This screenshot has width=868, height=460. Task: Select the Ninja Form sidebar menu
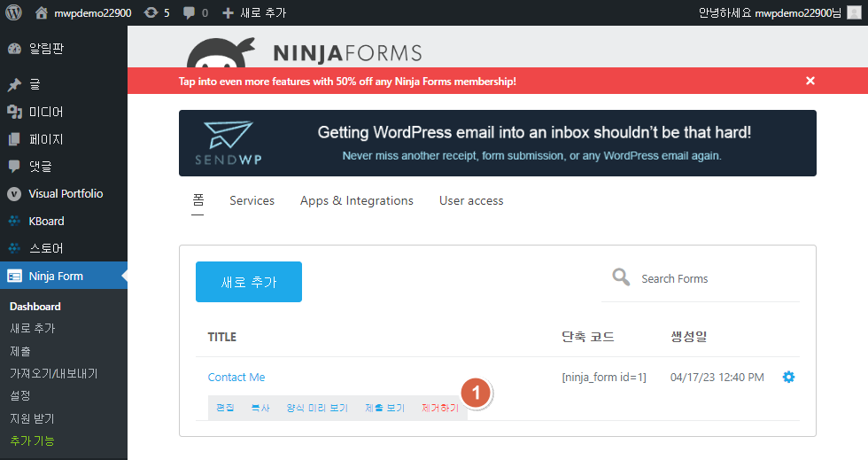pos(64,276)
